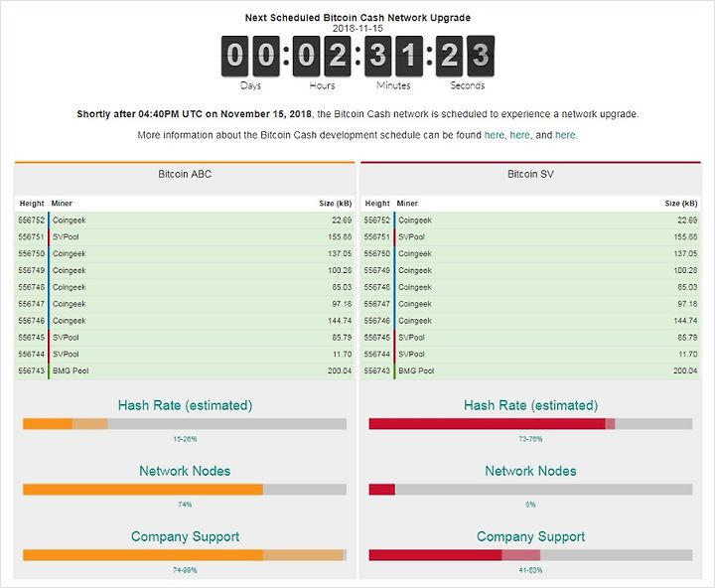Screen dimensions: 715x588
Task: Click the Miner column header in Bitcoin SV table
Action: click(x=407, y=204)
